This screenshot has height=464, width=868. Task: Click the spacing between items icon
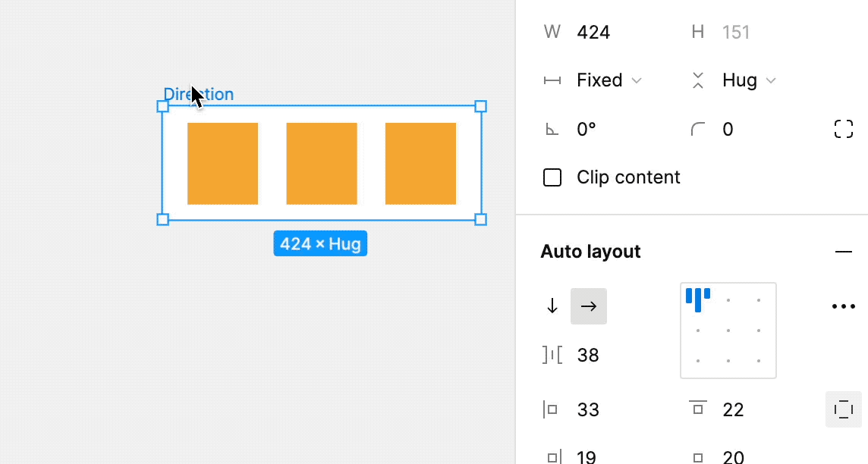(552, 355)
